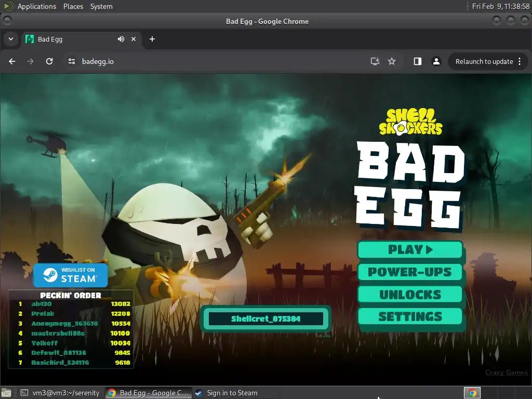Select leaderboard player BasicBird_524176
The width and height of the screenshot is (532, 399).
click(60, 363)
